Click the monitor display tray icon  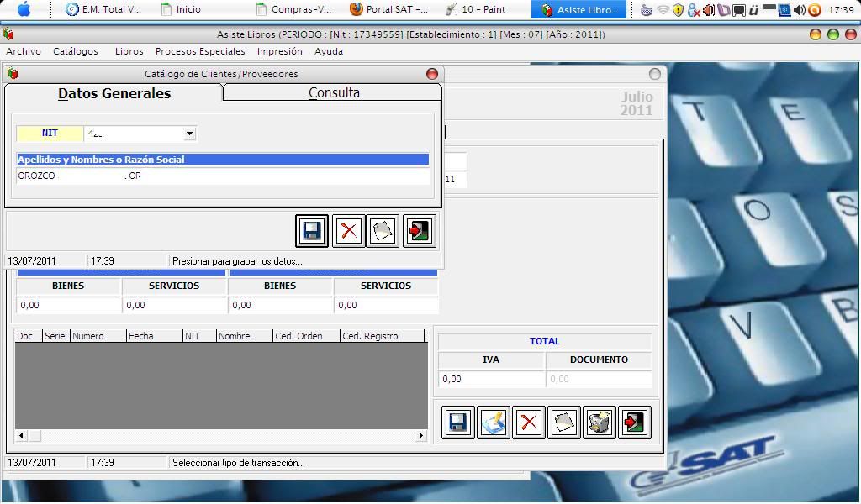pyautogui.click(x=739, y=10)
